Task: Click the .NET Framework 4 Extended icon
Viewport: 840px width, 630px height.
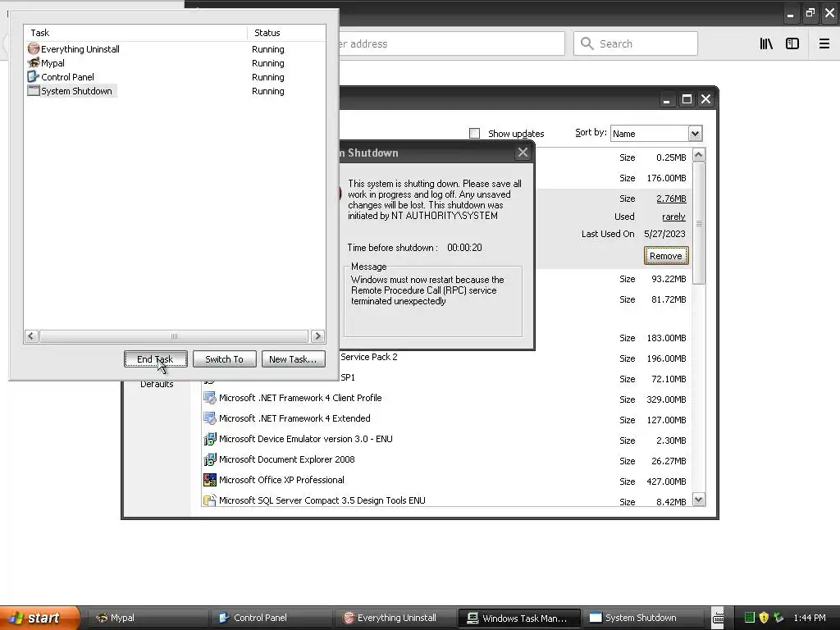Action: point(209,418)
